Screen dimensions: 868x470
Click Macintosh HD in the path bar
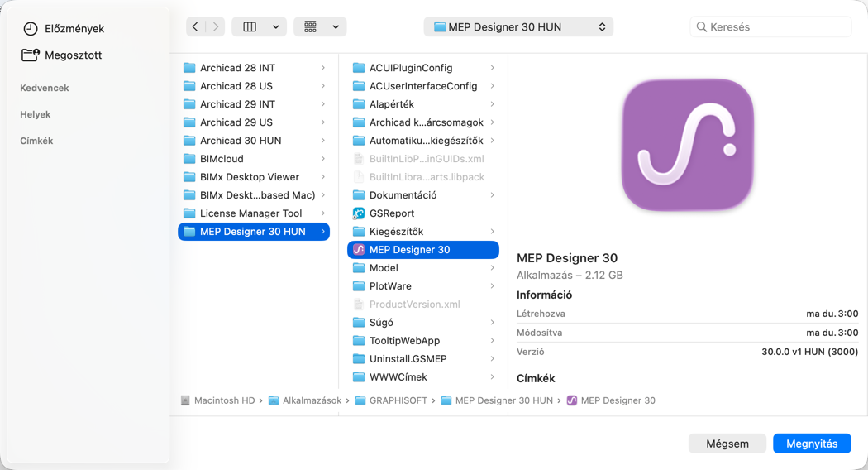(218, 400)
